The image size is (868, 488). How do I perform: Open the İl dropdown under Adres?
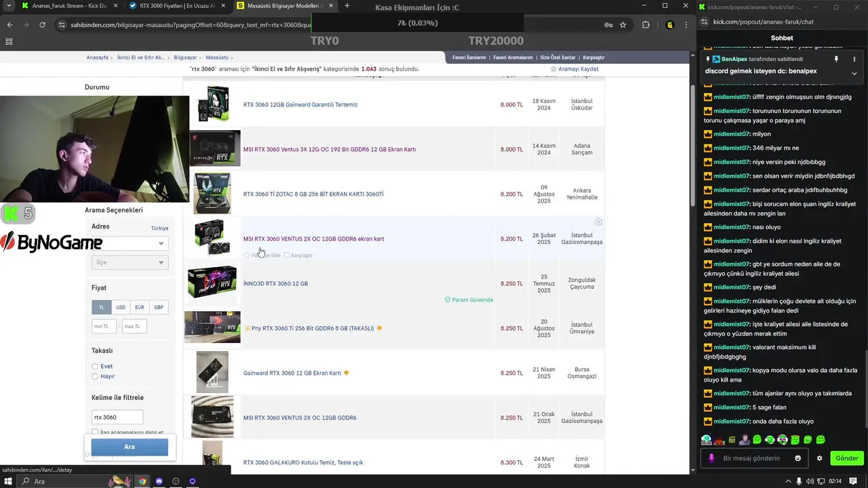pos(130,243)
